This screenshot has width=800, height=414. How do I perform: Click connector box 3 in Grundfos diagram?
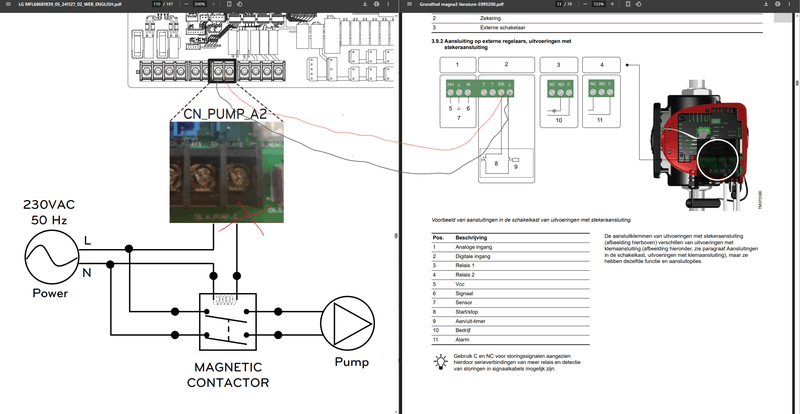click(559, 64)
